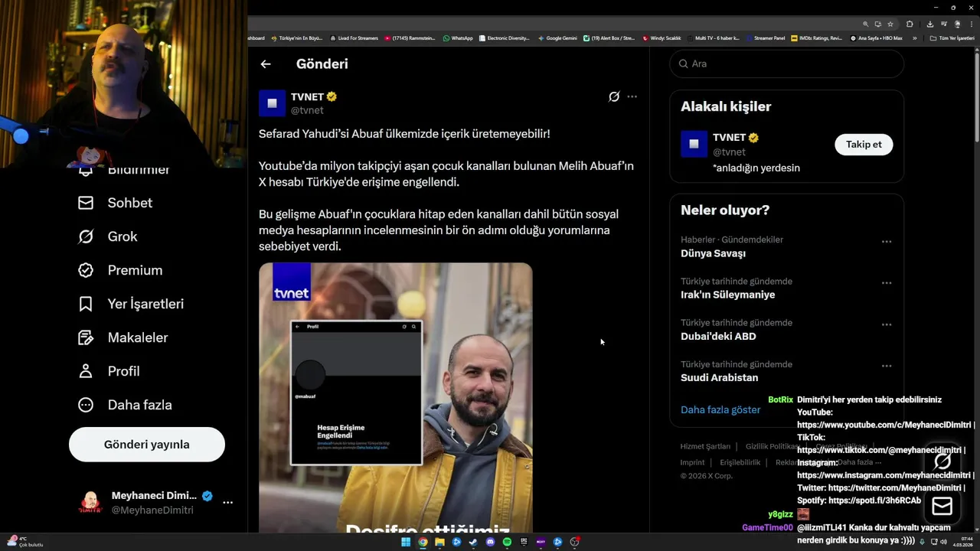
Task: Open Makaleler in the sidebar
Action: pos(122,337)
